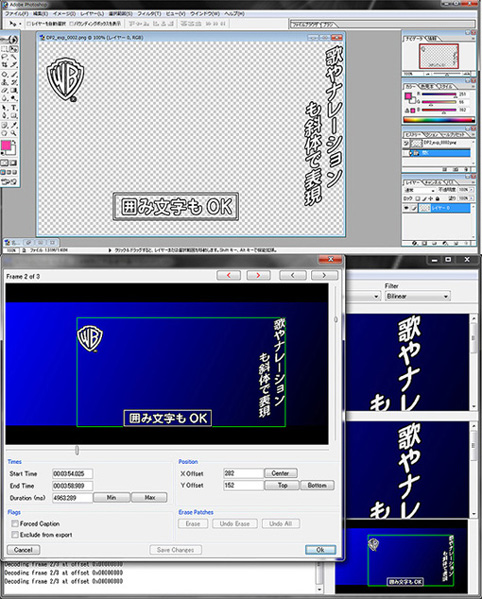Select the Shape tool
The width and height of the screenshot is (482, 599).
14,115
